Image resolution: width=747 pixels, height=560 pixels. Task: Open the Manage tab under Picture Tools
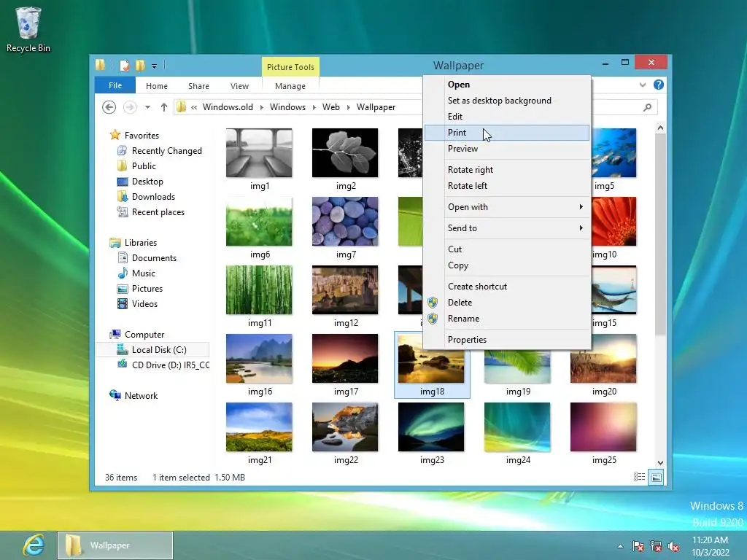point(290,86)
